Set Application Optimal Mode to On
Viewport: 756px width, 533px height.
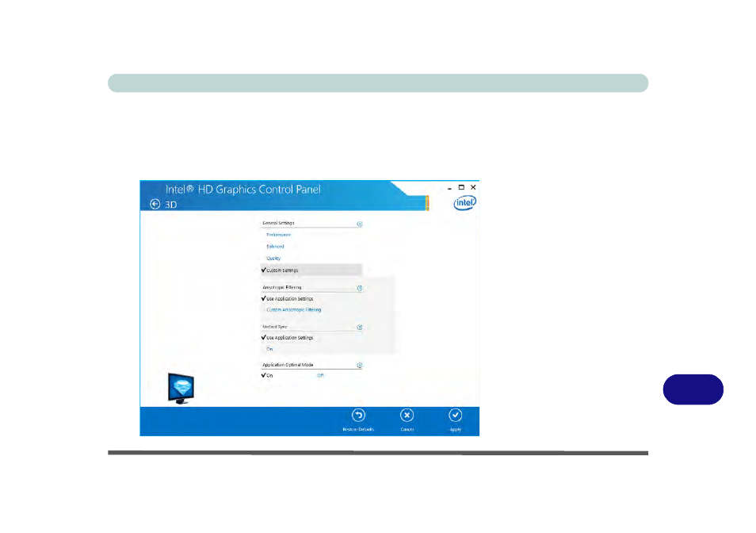pos(267,375)
